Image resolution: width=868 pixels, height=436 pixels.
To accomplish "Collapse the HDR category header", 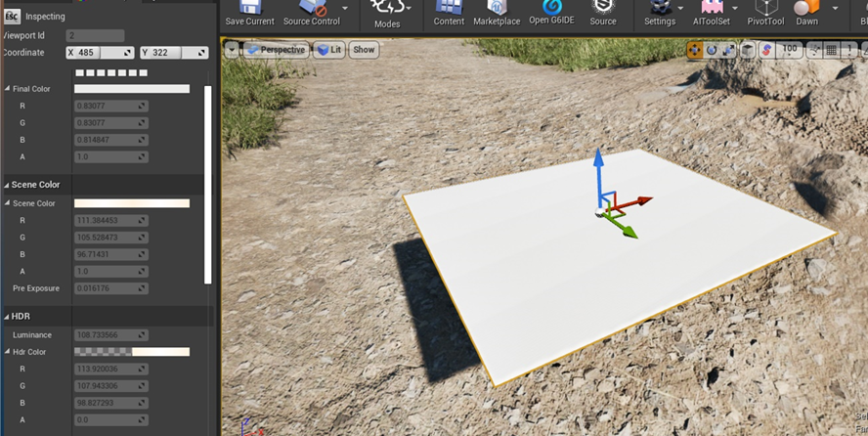I will tap(5, 317).
